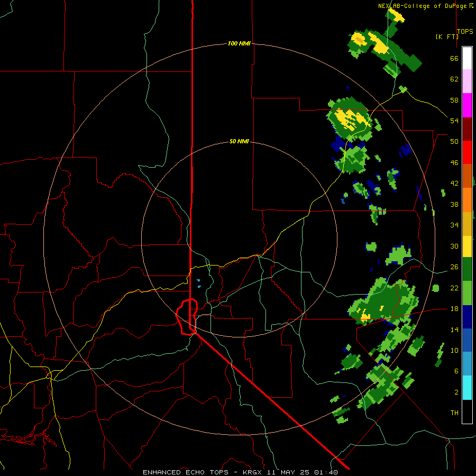Click the legend value 38
476x476 pixels.
(x=454, y=204)
